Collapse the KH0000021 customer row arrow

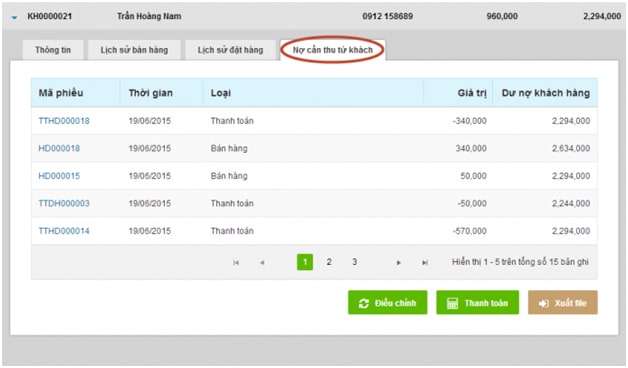coord(14,17)
